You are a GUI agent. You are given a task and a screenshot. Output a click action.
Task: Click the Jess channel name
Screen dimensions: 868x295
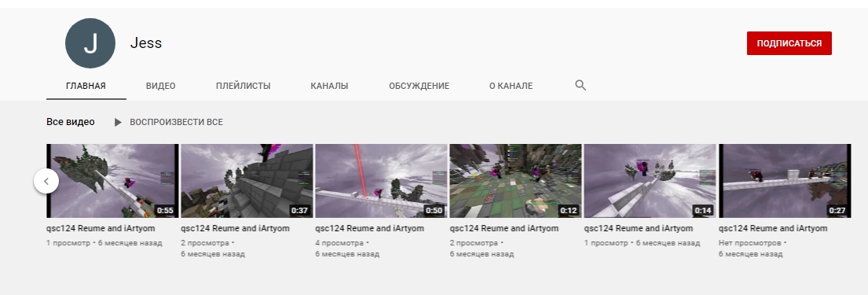click(146, 43)
